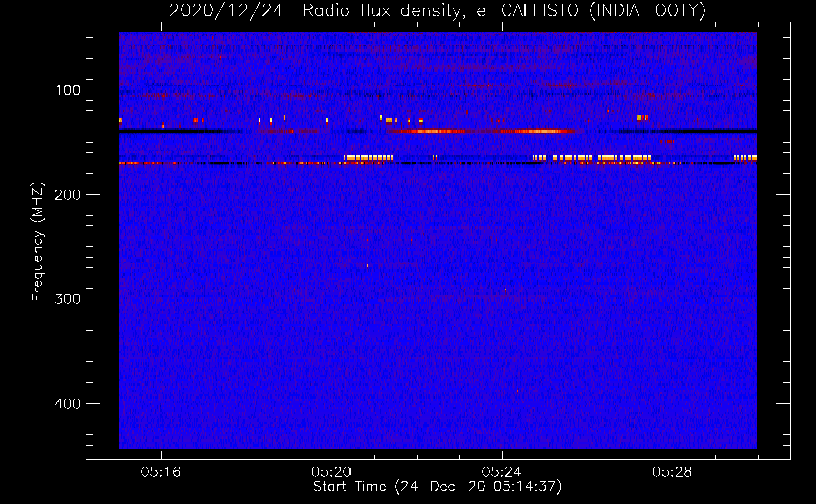816x504 pixels.
Task: Click the '100' frequency tick label
Action: pyautogui.click(x=68, y=90)
